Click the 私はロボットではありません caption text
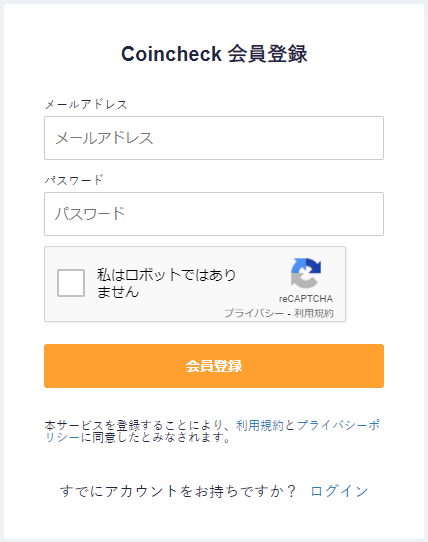Viewport: 428px width, 542px height. coord(166,283)
